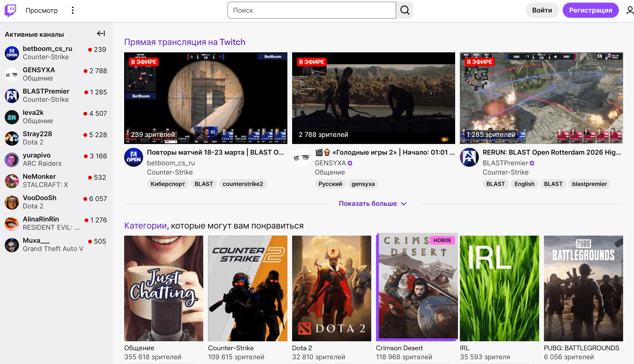
Task: Open the Просмотр menu item
Action: (x=41, y=10)
